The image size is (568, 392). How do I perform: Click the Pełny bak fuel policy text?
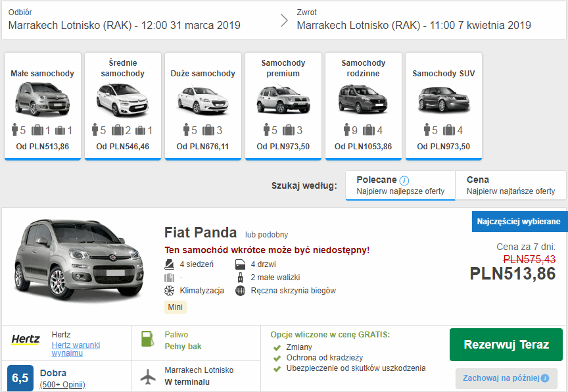[183, 347]
